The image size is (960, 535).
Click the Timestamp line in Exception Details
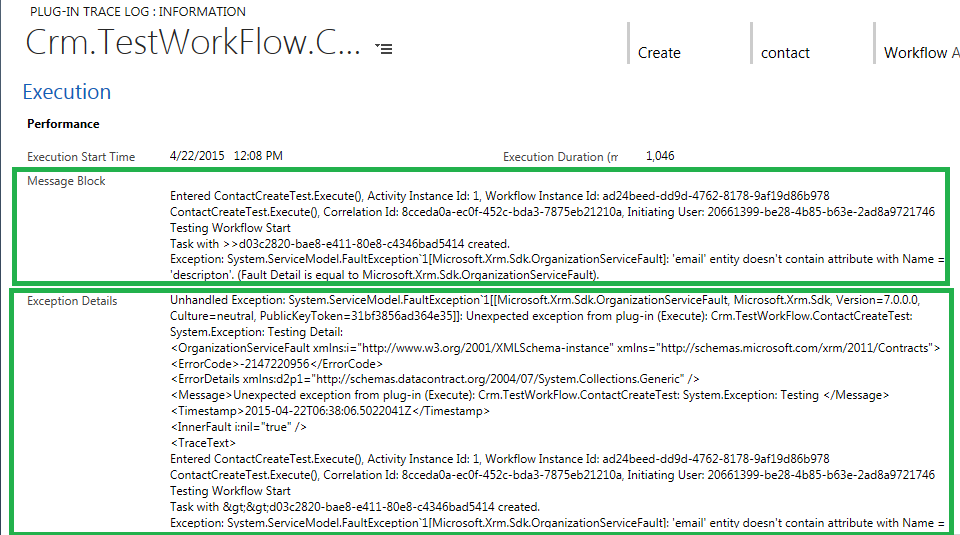330,411
